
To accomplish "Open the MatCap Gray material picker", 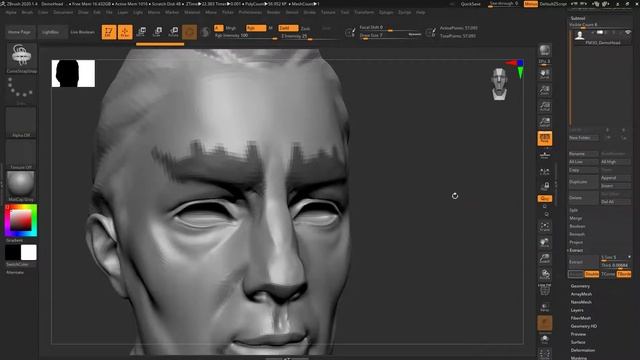I will pyautogui.click(x=21, y=186).
